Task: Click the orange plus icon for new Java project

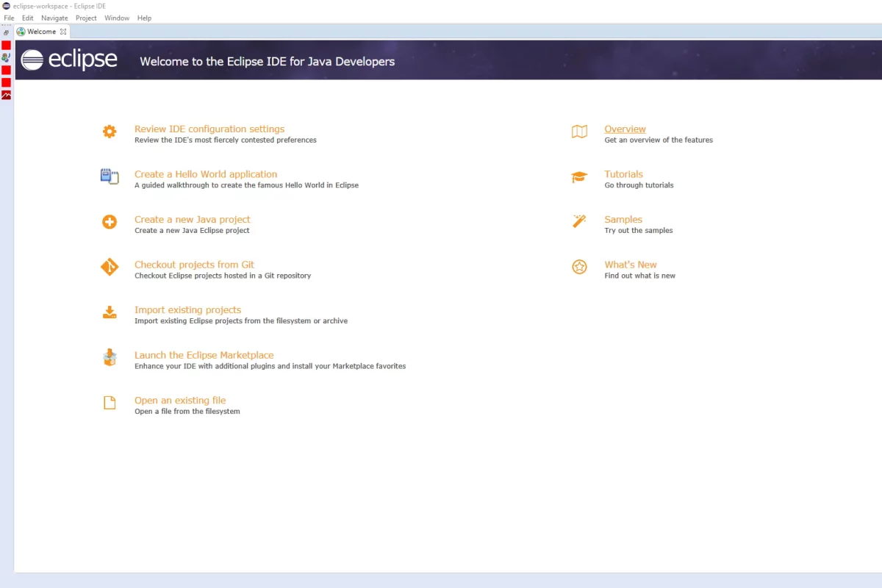Action: 110,222
